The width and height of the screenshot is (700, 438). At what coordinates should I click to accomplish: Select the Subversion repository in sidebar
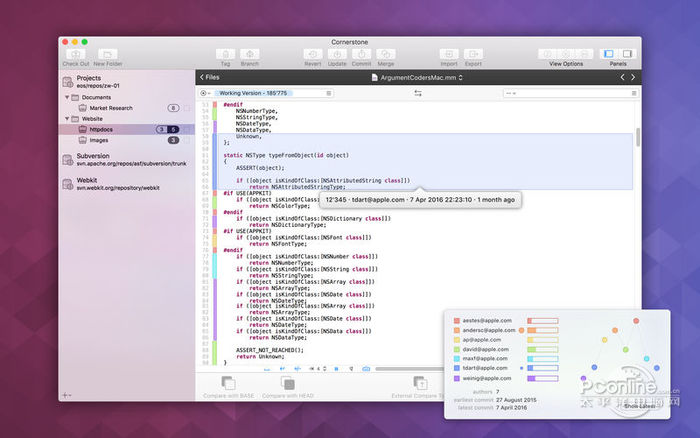click(x=94, y=156)
